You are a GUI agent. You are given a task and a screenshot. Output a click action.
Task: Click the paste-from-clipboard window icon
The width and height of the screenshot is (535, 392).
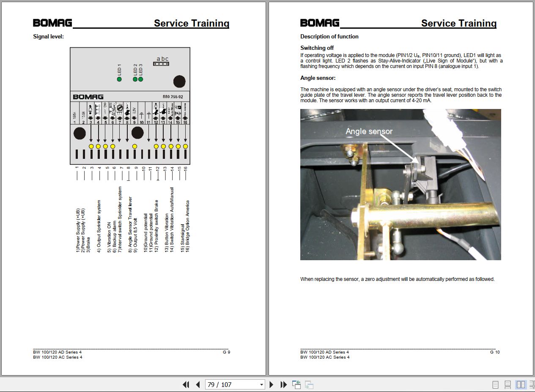296,384
